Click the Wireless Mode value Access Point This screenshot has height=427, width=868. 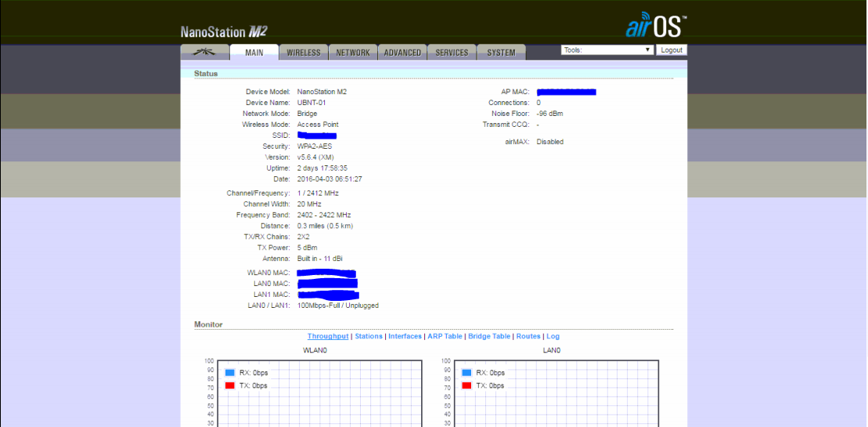point(318,125)
